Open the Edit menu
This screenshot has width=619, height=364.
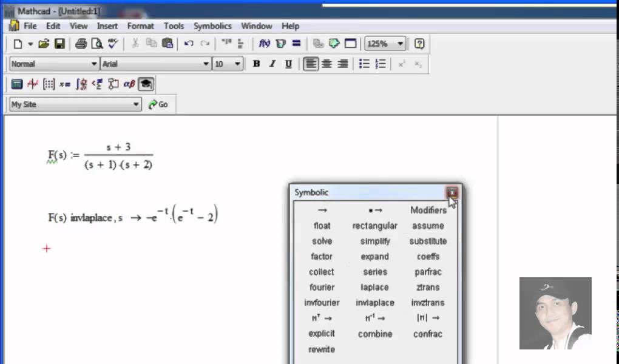pyautogui.click(x=53, y=26)
